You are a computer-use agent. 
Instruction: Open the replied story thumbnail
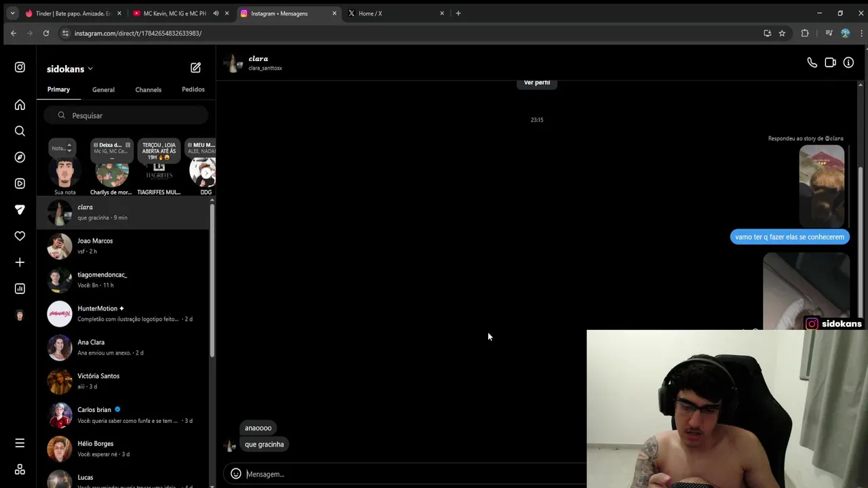pos(822,186)
